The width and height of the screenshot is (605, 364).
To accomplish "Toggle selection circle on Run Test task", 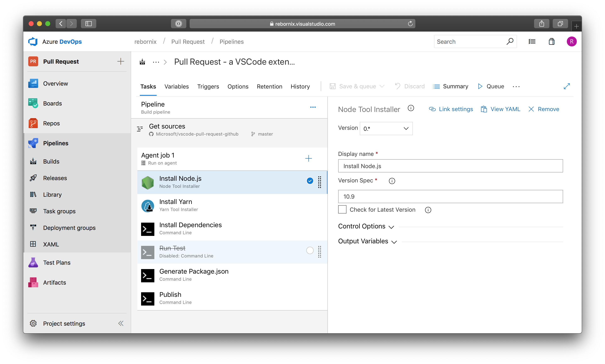I will pyautogui.click(x=310, y=250).
